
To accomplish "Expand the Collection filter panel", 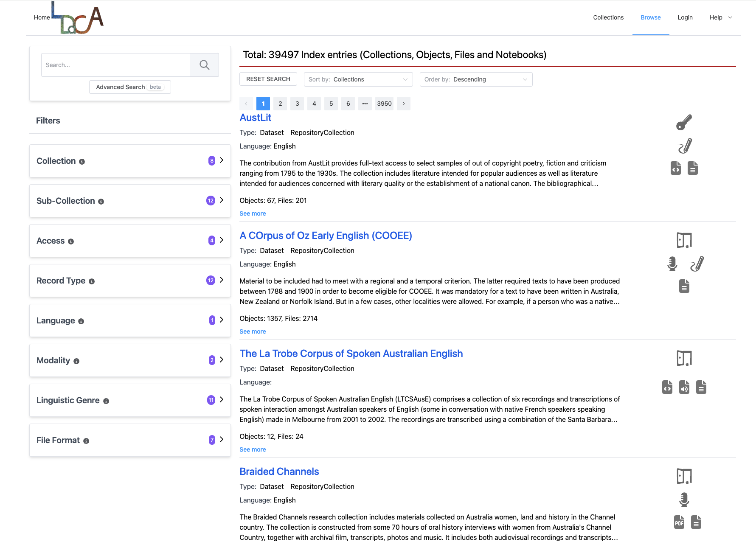I will tap(221, 160).
